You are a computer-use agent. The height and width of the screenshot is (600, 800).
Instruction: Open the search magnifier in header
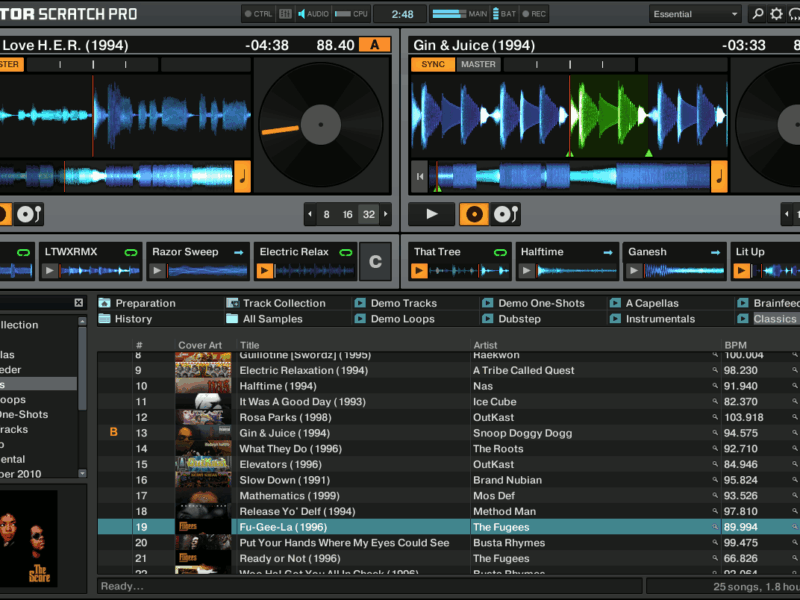click(757, 14)
